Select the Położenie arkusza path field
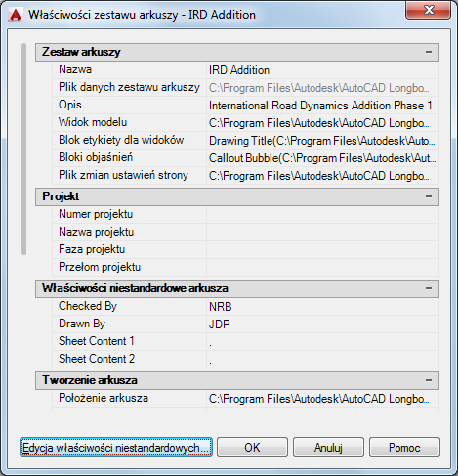Viewport: 458px width, 476px height. [322, 399]
